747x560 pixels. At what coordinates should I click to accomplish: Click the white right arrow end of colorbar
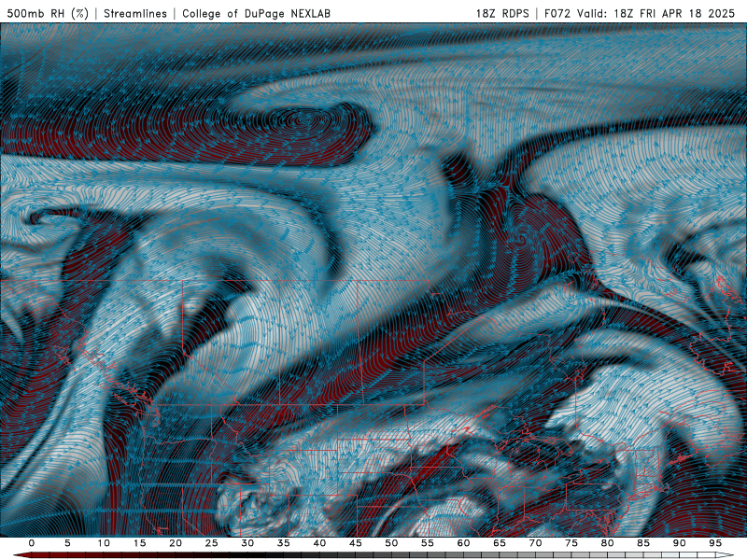(725, 555)
